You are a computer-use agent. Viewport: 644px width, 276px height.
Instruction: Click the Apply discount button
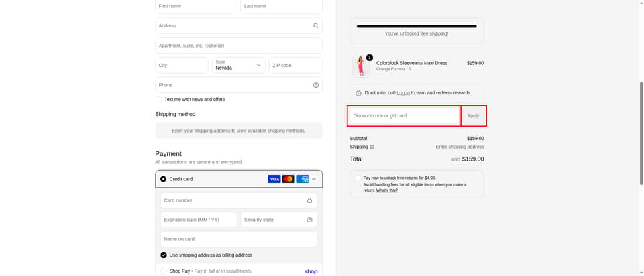click(474, 116)
